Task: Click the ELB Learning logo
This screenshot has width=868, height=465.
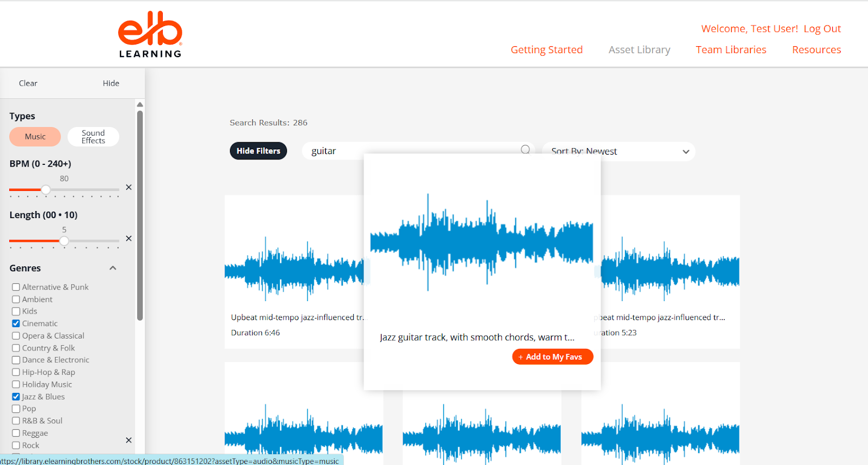Action: tap(150, 35)
